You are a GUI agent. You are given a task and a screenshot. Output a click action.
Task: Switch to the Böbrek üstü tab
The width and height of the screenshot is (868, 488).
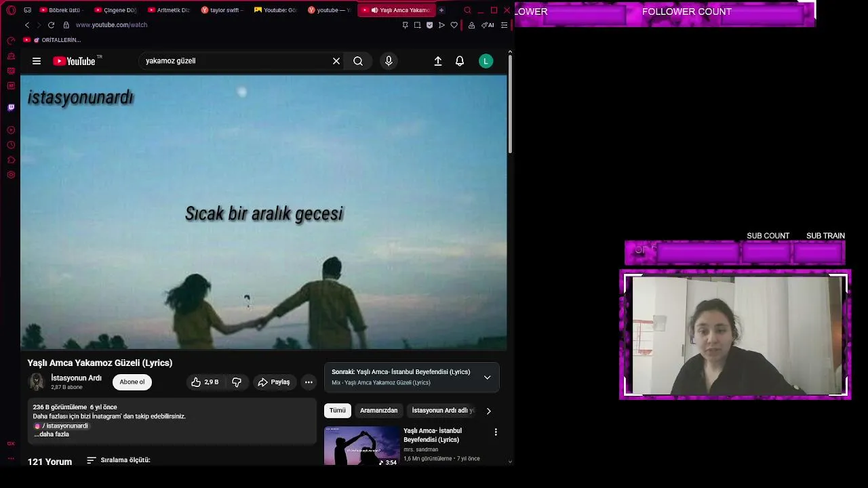(x=60, y=10)
